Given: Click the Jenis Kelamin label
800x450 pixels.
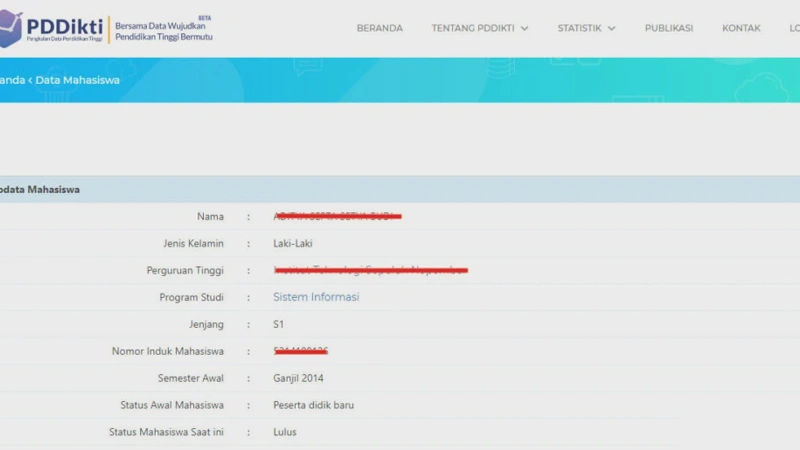Looking at the screenshot, I should (193, 243).
